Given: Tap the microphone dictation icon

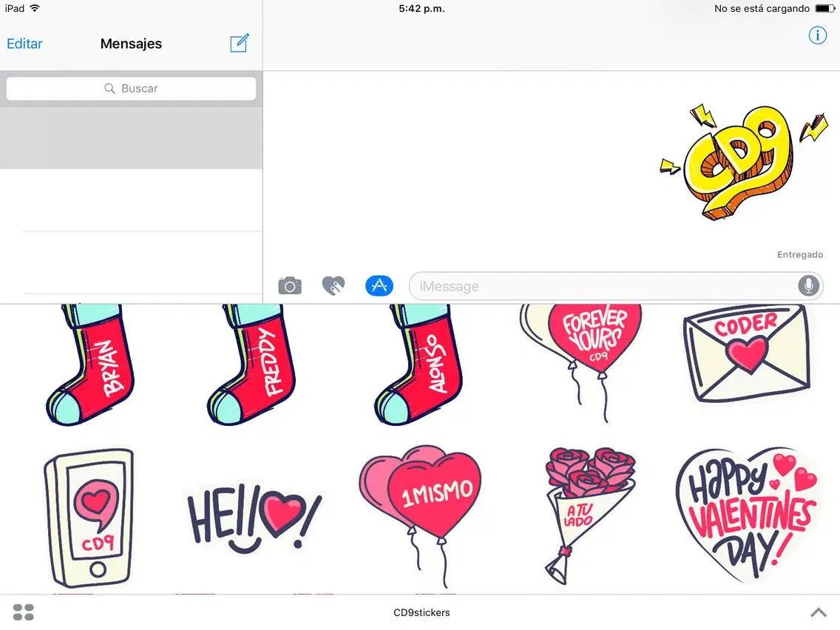Looking at the screenshot, I should pos(808,285).
